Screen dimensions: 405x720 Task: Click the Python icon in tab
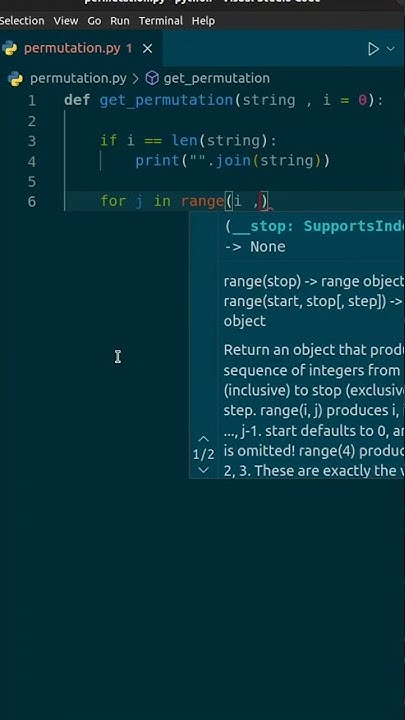10,48
